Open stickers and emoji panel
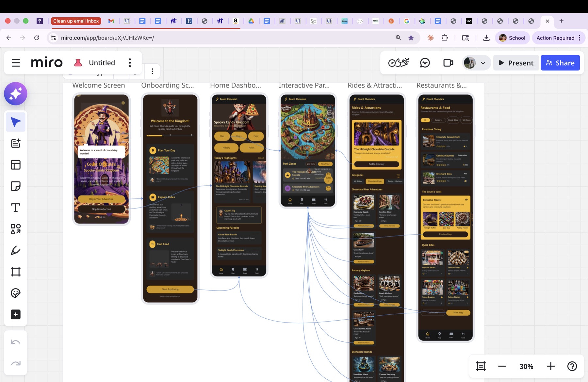This screenshot has height=382, width=588. click(15, 293)
